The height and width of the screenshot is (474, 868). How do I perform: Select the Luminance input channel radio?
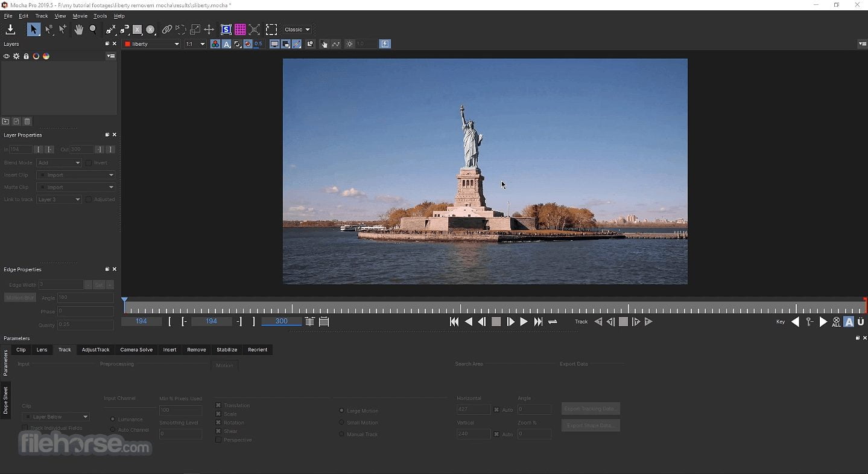[113, 419]
